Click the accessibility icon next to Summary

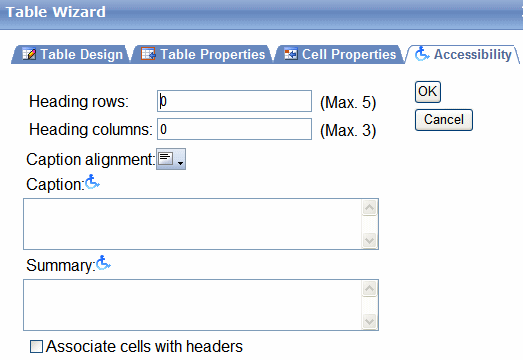pos(103,263)
